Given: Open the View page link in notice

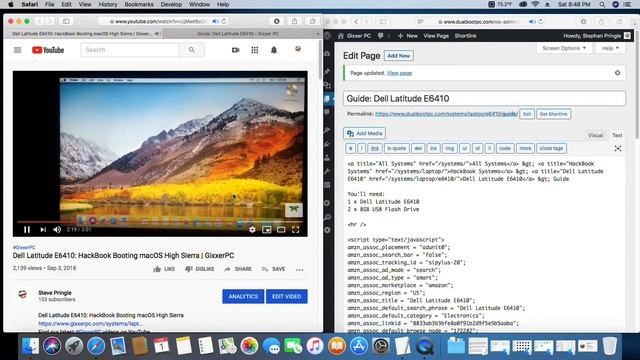Looking at the screenshot, I should pos(399,73).
